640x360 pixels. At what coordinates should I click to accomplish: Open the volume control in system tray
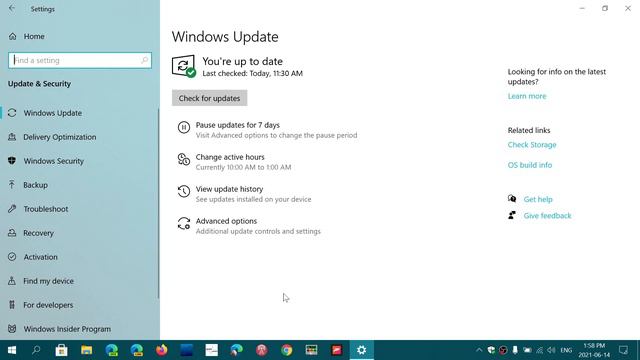tap(551, 350)
